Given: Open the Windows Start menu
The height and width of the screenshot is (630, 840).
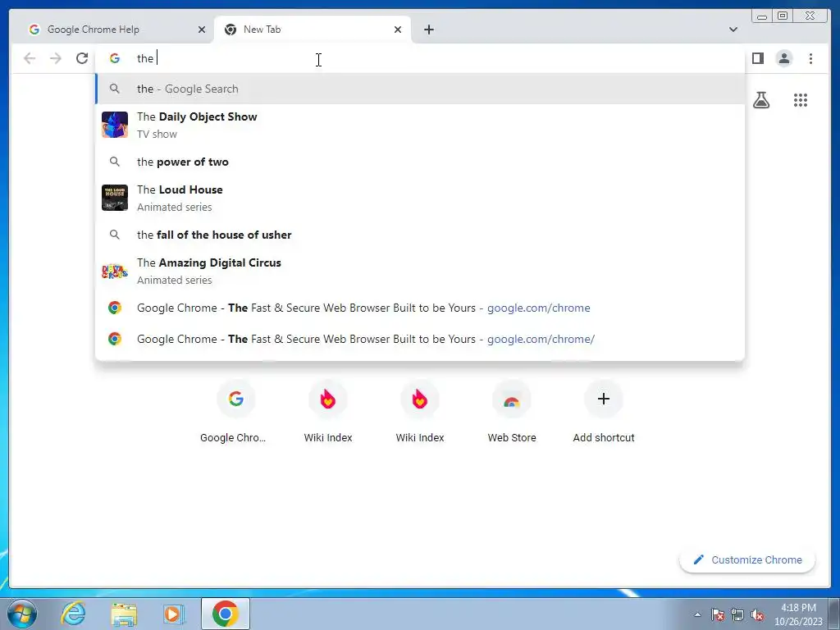Looking at the screenshot, I should tap(22, 614).
